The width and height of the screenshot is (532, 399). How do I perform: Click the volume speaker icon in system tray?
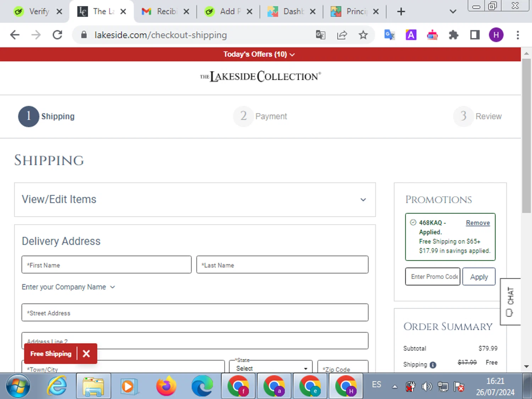click(427, 386)
